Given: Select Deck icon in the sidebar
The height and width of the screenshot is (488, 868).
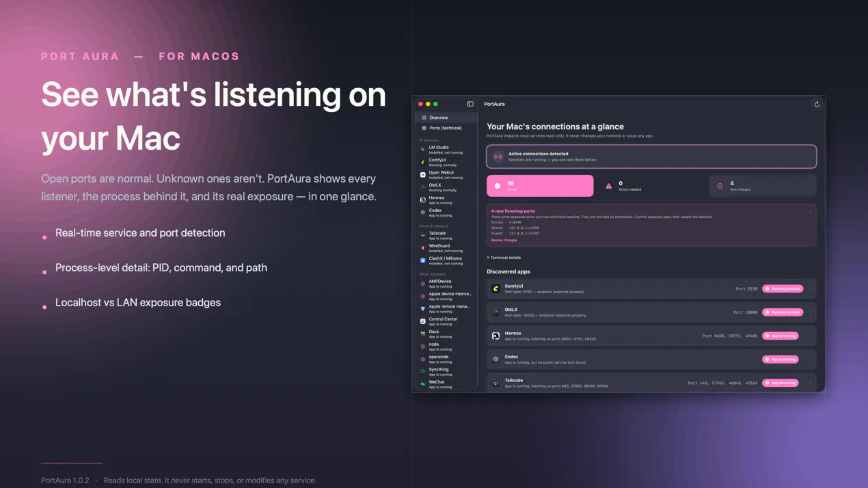Looking at the screenshot, I should (x=423, y=334).
